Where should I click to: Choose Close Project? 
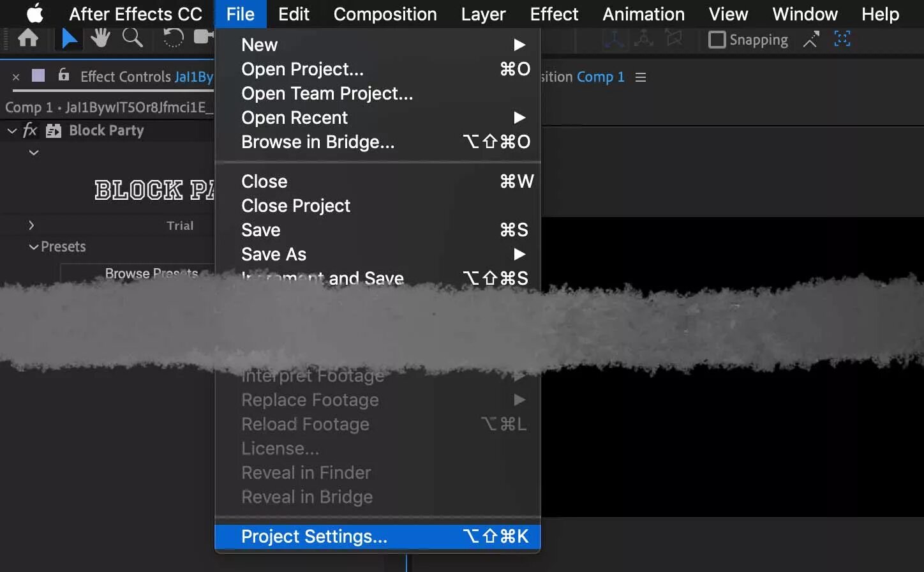pos(378,206)
